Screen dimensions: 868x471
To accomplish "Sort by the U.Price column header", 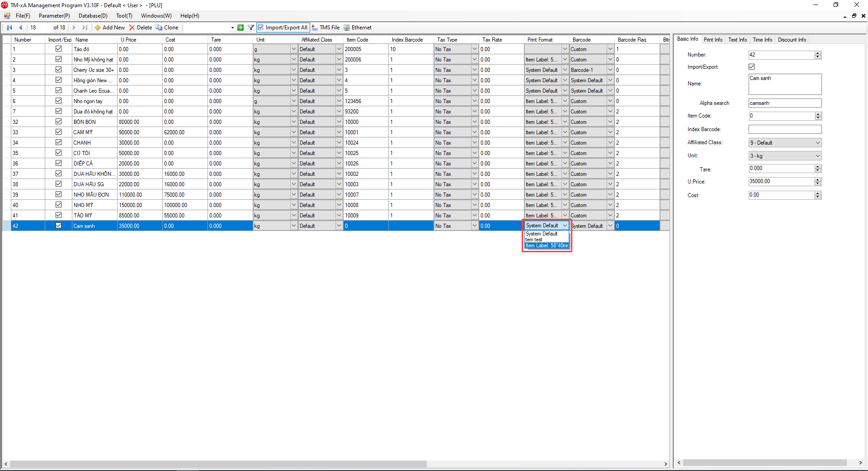I will click(x=140, y=40).
